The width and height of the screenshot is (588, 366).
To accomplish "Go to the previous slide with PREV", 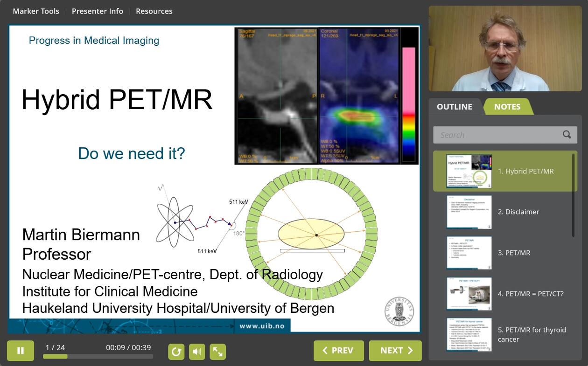I will pos(338,351).
